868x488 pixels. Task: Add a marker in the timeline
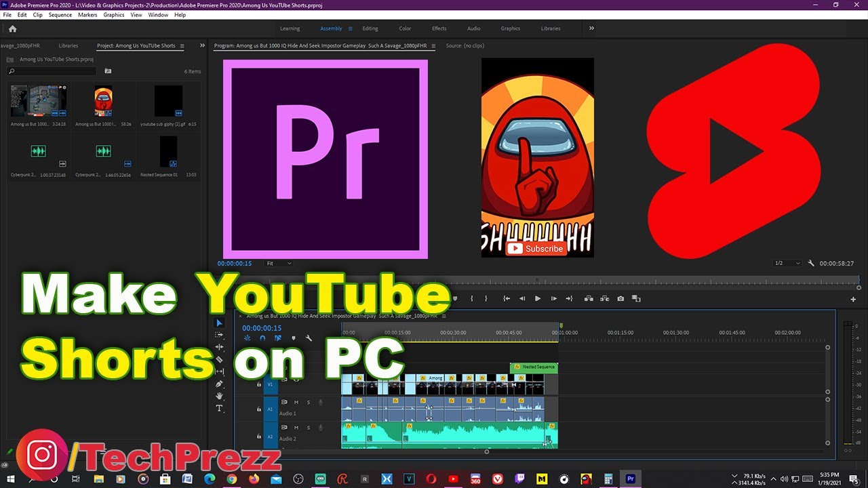294,338
